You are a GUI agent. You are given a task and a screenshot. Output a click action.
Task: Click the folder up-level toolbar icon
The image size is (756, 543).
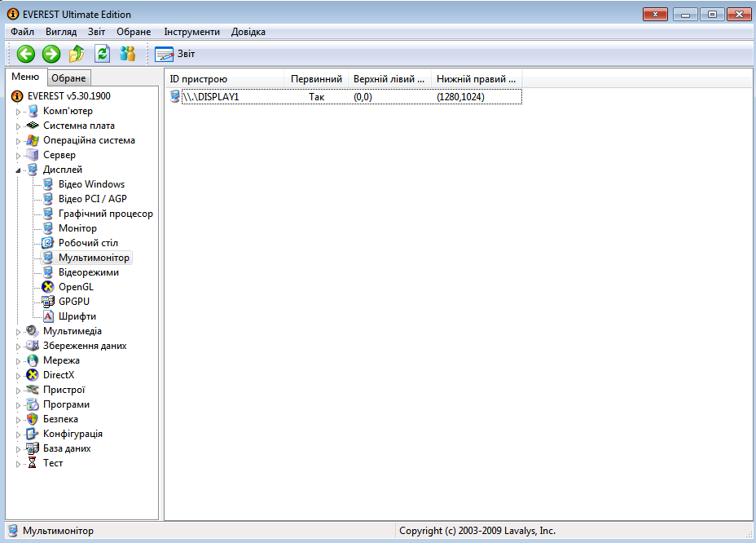point(77,54)
